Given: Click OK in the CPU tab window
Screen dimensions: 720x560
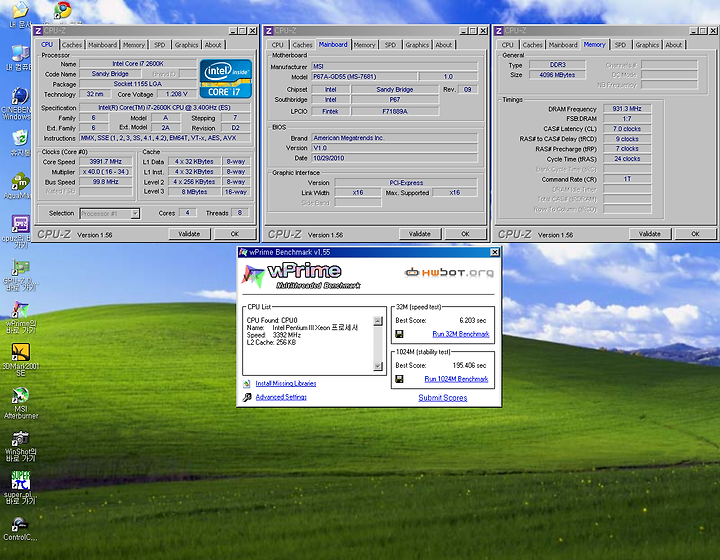Looking at the screenshot, I should (x=235, y=234).
